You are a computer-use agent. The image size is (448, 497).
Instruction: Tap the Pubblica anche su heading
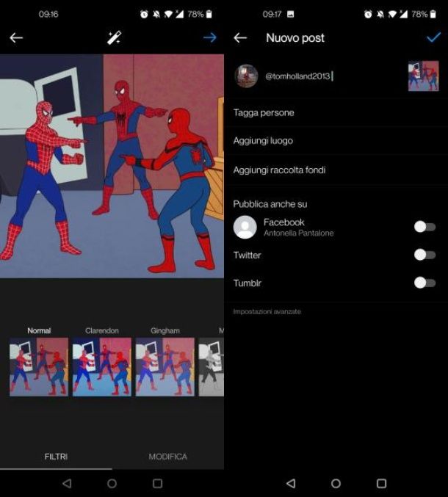coord(270,204)
